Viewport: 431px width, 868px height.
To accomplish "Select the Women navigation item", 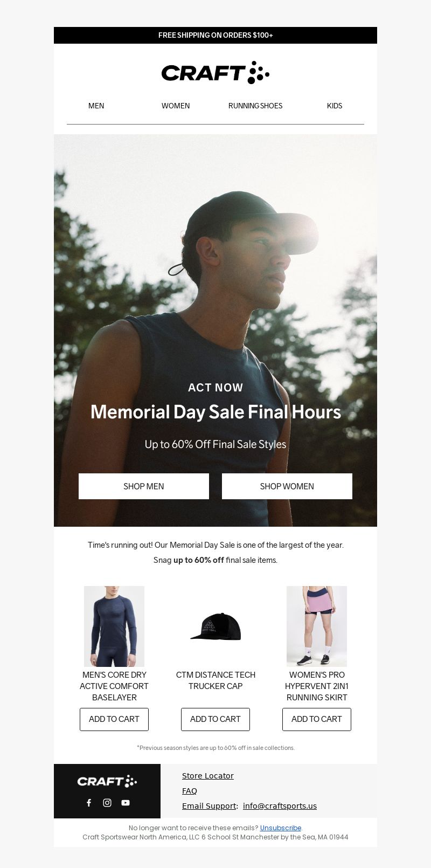I will point(176,106).
